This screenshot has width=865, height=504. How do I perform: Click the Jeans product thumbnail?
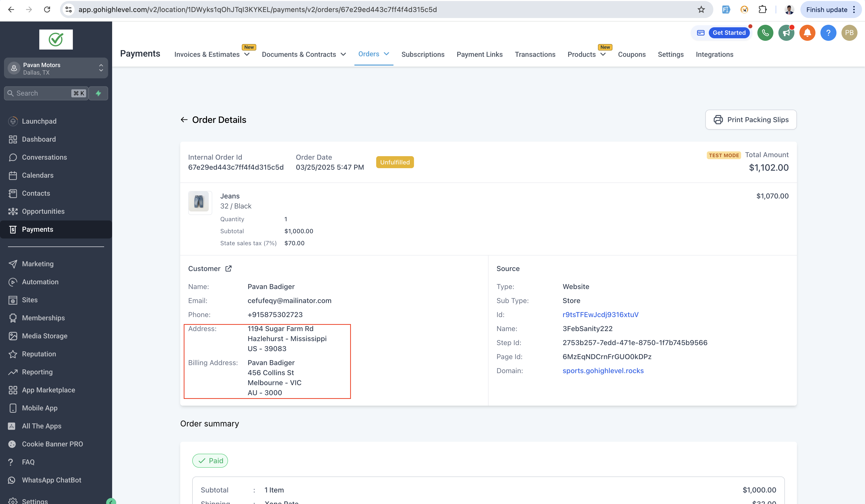[x=199, y=202]
